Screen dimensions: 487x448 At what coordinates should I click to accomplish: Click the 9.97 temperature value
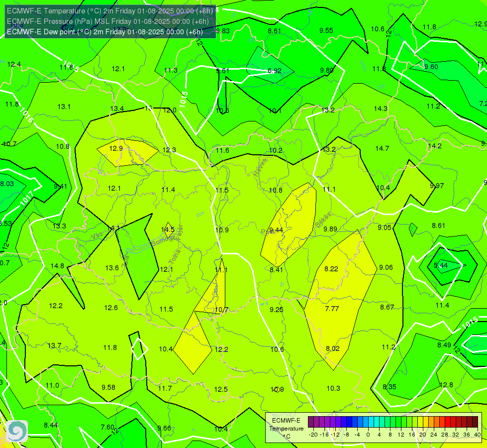pos(437,186)
